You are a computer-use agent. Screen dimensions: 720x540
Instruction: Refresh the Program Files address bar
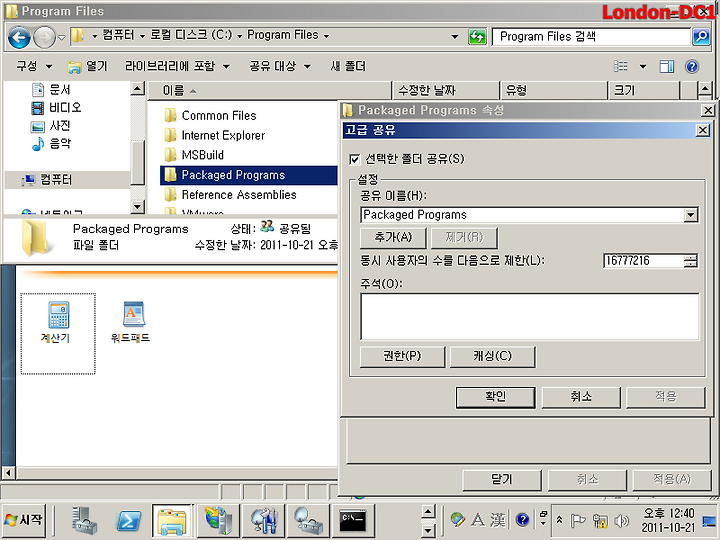477,36
